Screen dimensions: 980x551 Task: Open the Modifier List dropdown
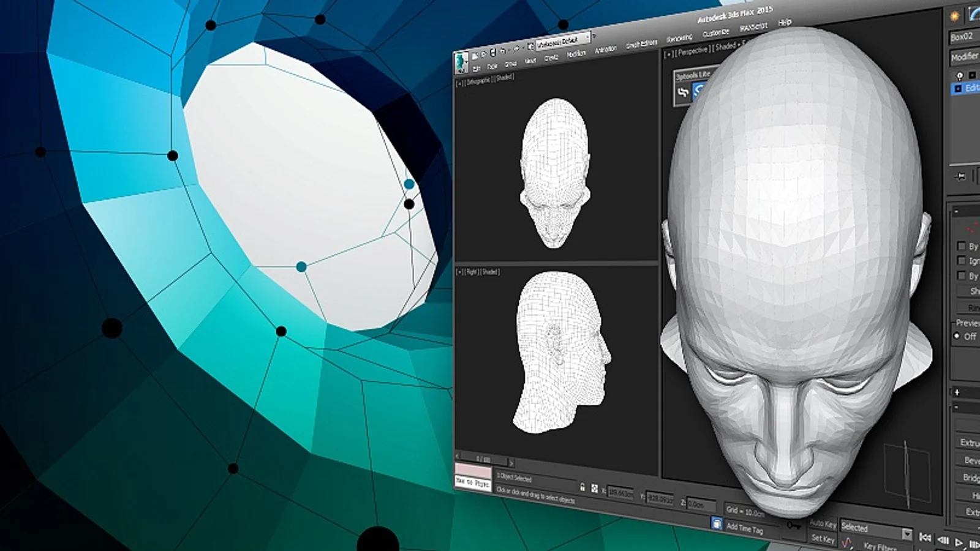(x=965, y=56)
